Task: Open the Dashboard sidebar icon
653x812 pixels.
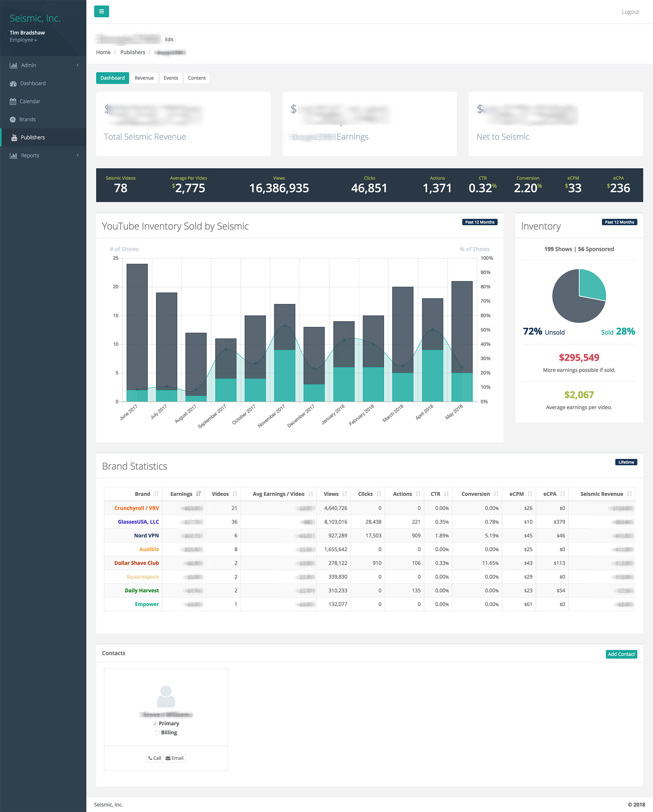Action: click(x=13, y=84)
